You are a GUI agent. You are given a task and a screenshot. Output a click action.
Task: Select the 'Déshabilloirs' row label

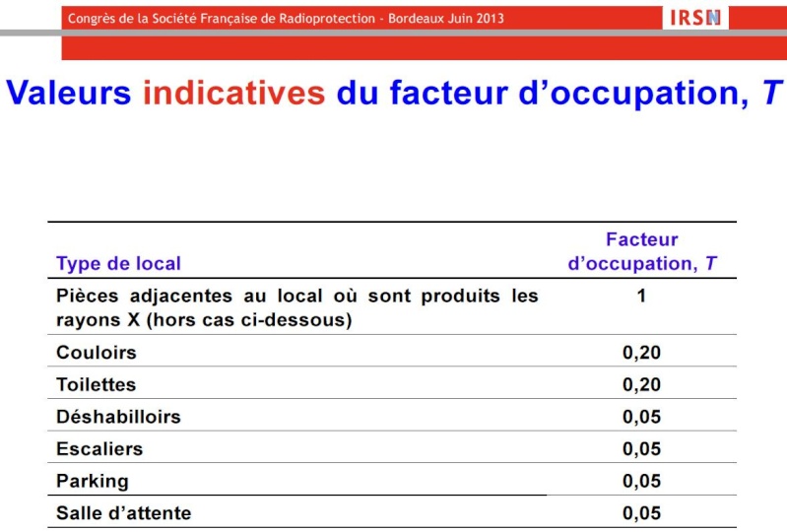118,417
